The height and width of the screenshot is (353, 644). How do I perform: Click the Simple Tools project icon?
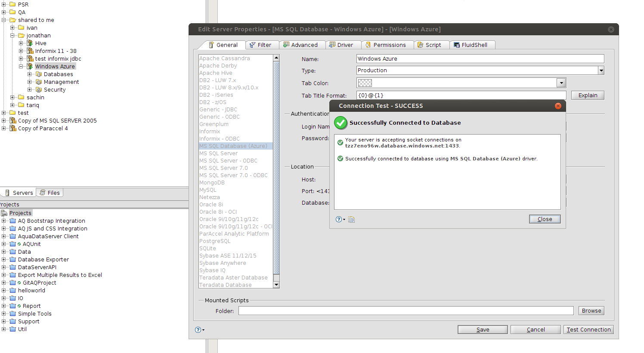point(12,313)
